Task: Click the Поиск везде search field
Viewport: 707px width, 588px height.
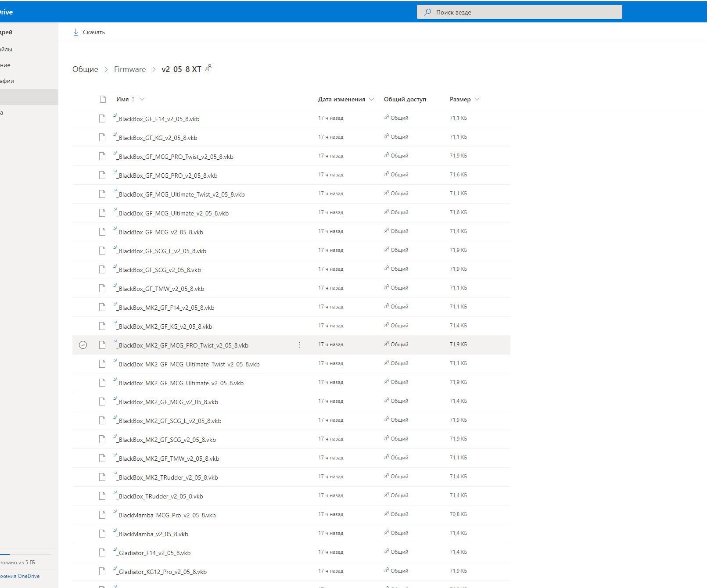Action: pyautogui.click(x=519, y=12)
